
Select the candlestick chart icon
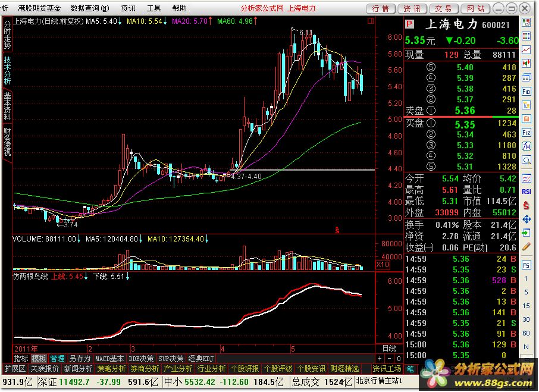tap(527, 64)
